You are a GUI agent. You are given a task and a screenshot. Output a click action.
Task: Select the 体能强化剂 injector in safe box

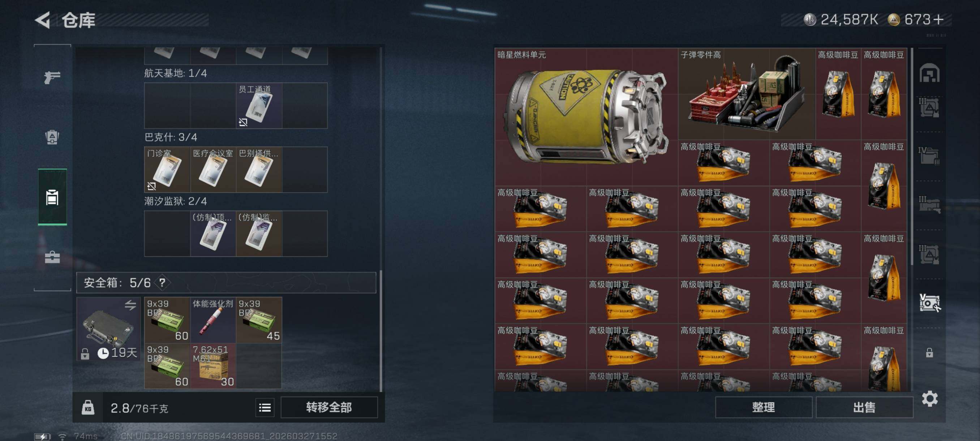click(213, 320)
